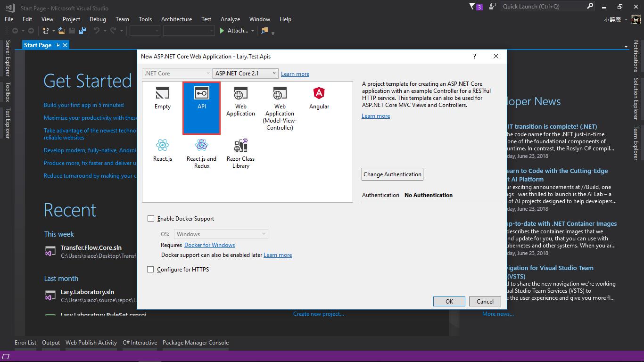Open the Analyze menu
This screenshot has width=644, height=362.
tap(230, 19)
